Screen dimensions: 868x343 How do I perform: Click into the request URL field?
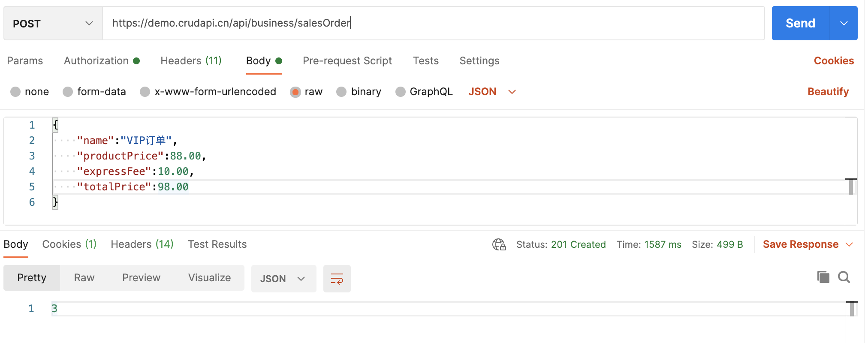tap(429, 23)
